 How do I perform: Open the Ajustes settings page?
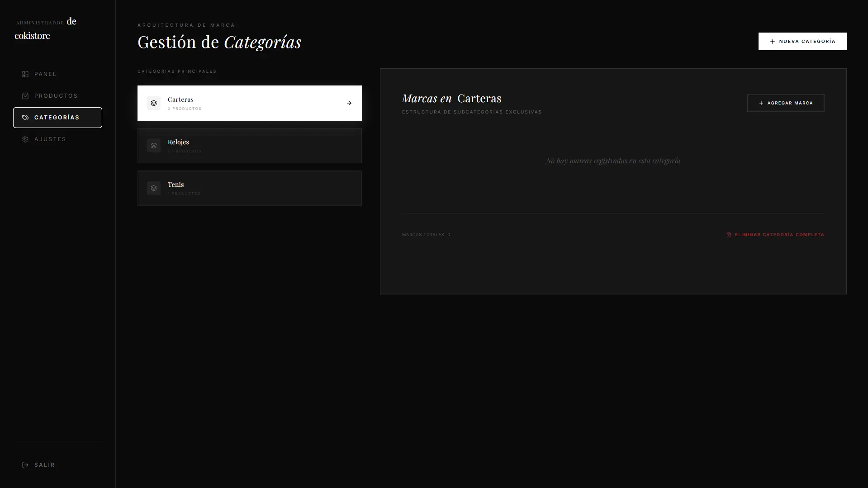click(x=58, y=139)
